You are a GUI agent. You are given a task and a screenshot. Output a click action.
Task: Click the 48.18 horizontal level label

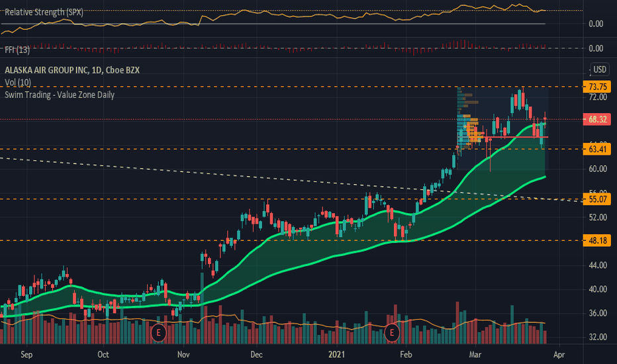pyautogui.click(x=597, y=240)
